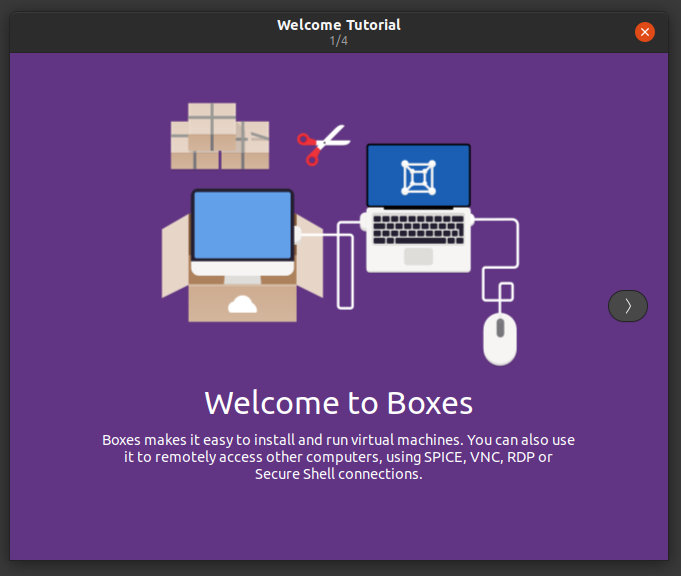Click the laptop keyboard illustration
This screenshot has width=681, height=576.
(418, 227)
